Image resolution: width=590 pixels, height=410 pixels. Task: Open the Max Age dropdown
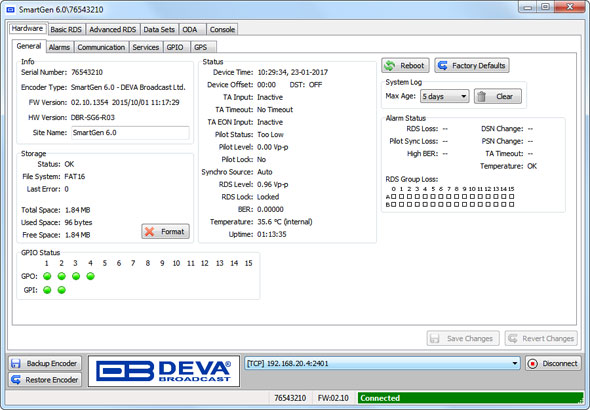444,96
